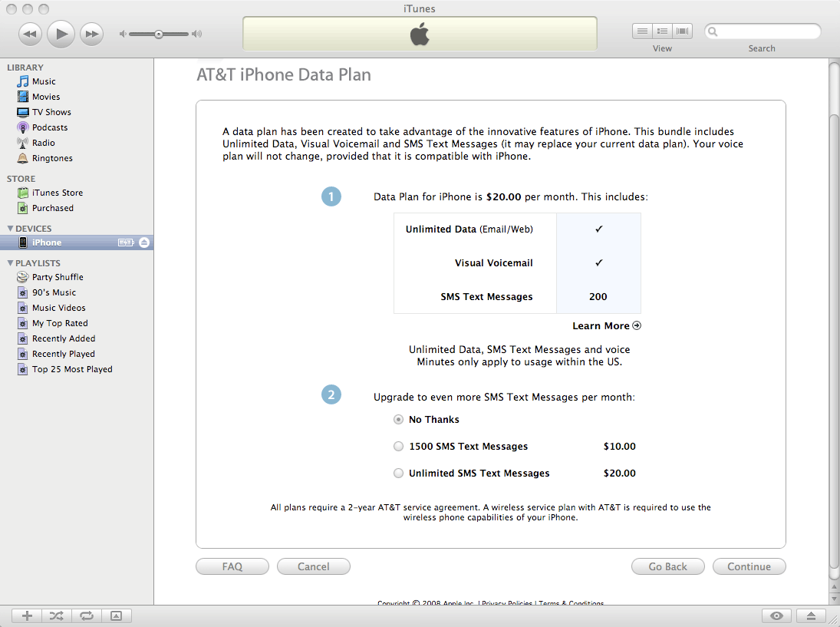Screen dimensions: 840x627
Task: Select Unlimited SMS Text Messages option
Action: tap(398, 474)
